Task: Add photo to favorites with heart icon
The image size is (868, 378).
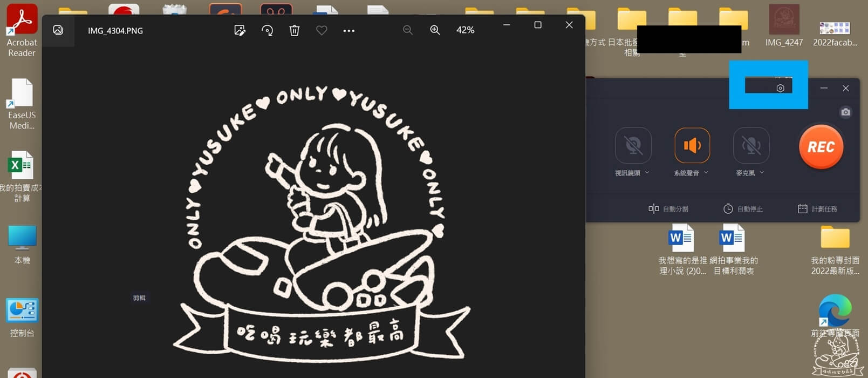Action: [322, 31]
